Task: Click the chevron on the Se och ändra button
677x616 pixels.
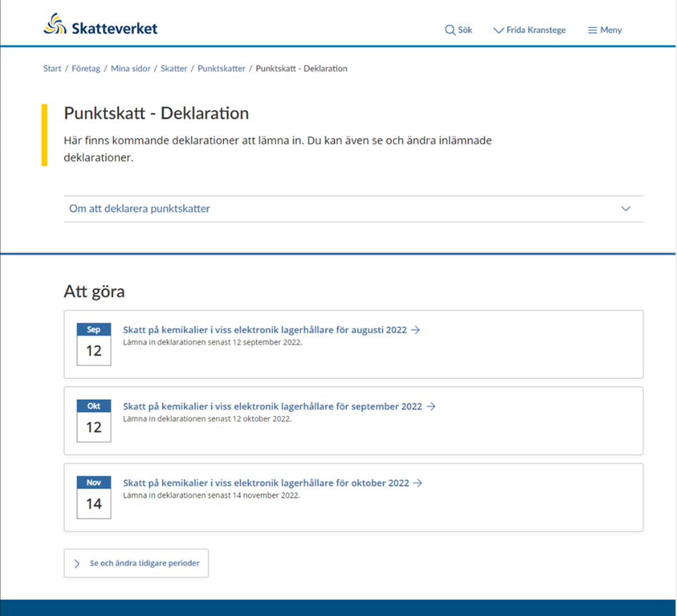Action: 77,563
